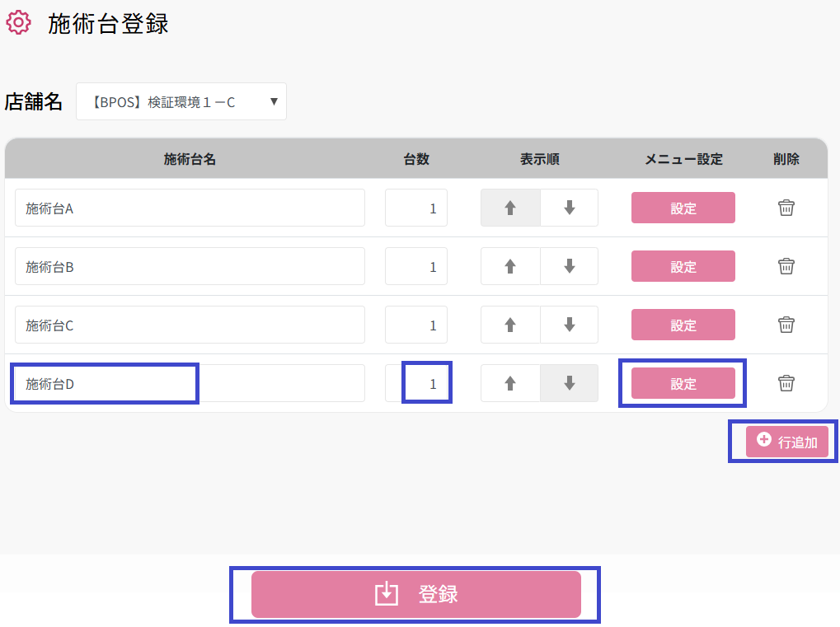Move 施術台C up with up arrow
This screenshot has height=627, width=840.
click(x=510, y=325)
